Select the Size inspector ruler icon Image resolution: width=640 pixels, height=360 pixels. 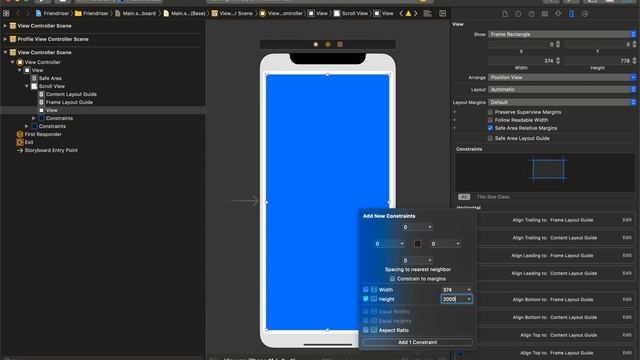pyautogui.click(x=571, y=13)
